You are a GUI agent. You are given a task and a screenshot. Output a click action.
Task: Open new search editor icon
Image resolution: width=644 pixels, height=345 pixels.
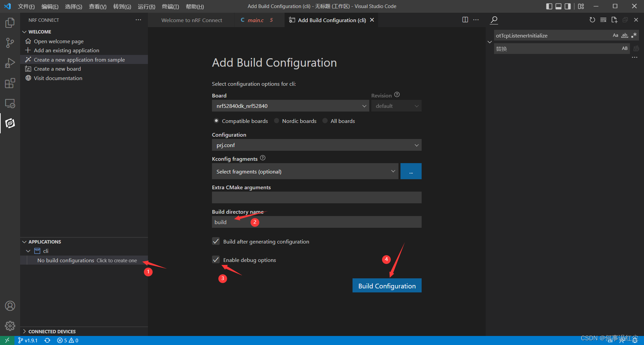(614, 20)
